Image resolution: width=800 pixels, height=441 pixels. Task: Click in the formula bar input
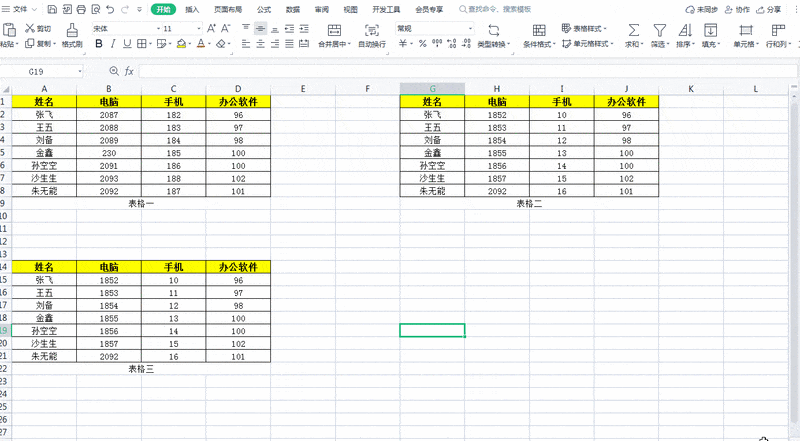tap(465, 71)
